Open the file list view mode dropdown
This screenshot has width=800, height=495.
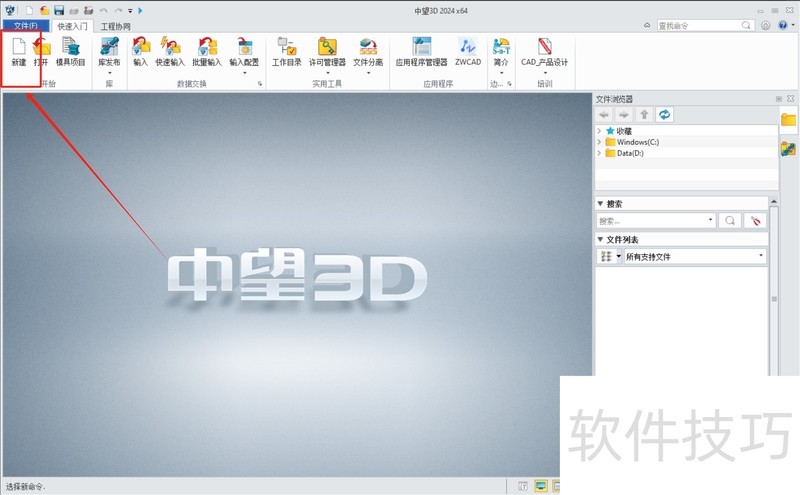(x=619, y=256)
